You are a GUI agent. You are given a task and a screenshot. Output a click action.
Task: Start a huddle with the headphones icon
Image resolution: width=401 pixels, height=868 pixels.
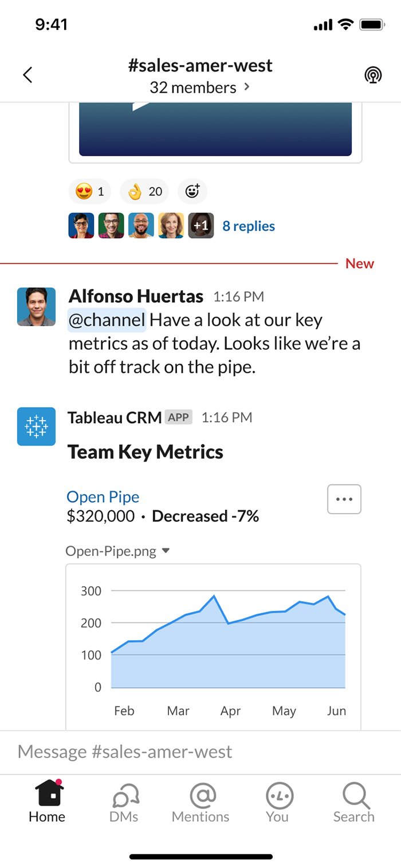(373, 74)
